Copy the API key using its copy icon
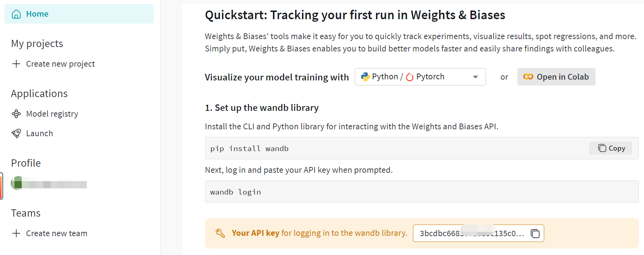The width and height of the screenshot is (644, 255). point(535,234)
